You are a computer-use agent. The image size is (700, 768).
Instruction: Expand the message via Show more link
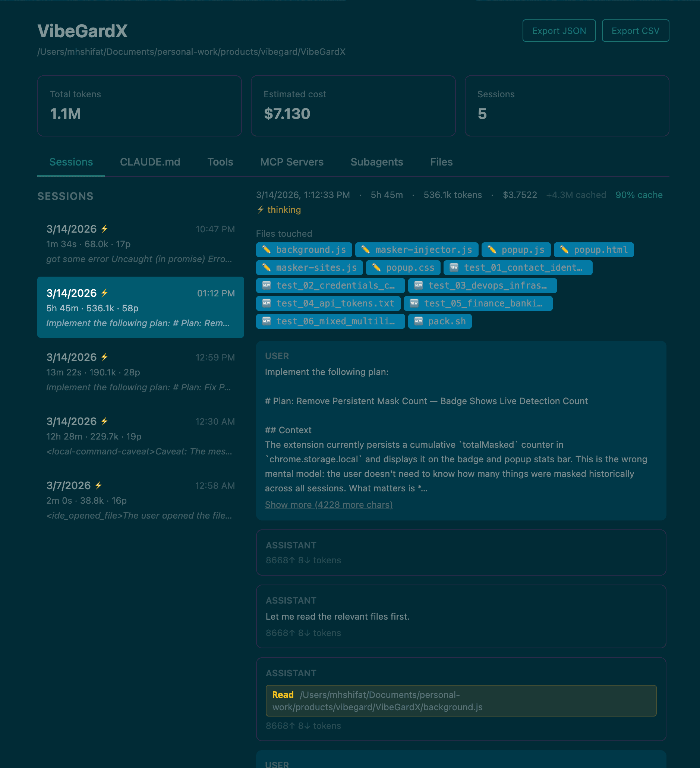(328, 505)
